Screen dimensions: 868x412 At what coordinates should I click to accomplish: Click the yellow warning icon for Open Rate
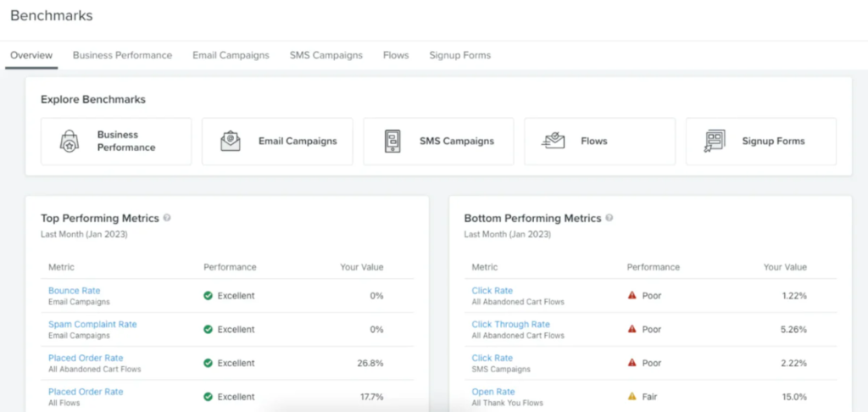632,397
